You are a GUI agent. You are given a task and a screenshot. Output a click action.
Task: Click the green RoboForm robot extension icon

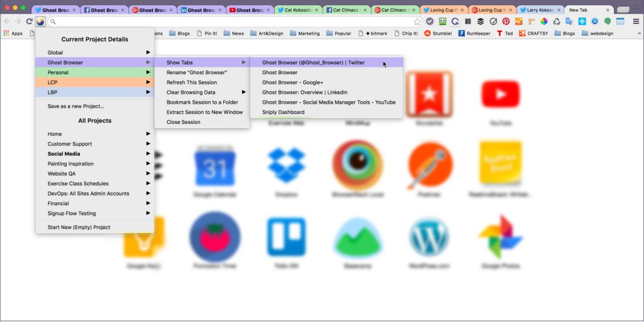tap(442, 21)
